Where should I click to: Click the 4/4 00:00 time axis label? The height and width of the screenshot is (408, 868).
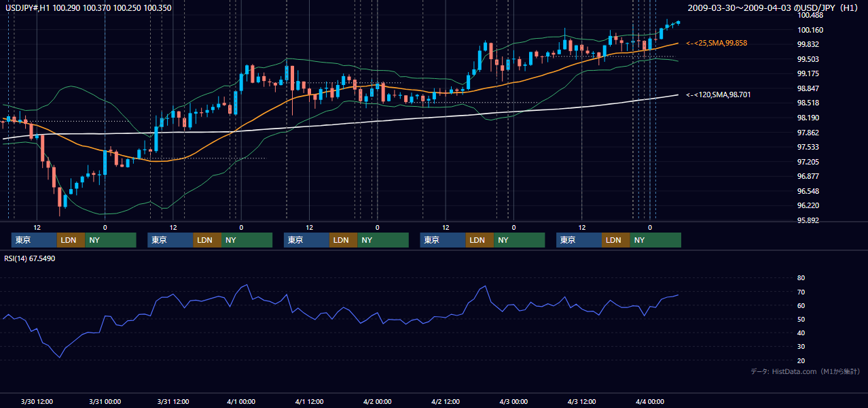pyautogui.click(x=650, y=401)
